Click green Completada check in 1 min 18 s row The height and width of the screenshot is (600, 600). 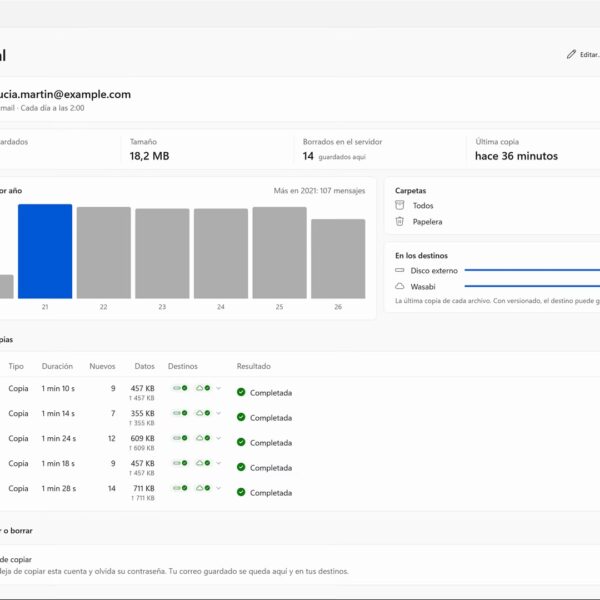coord(241,467)
